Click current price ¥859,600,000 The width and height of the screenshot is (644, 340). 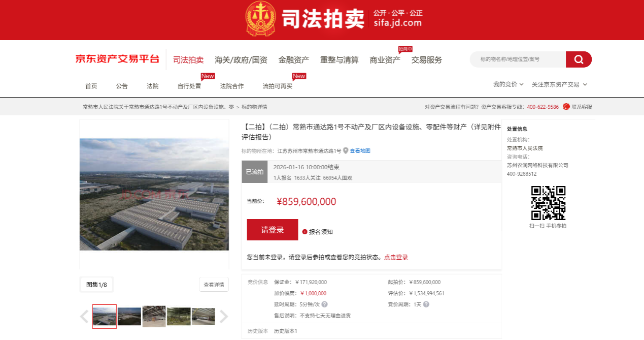(307, 202)
